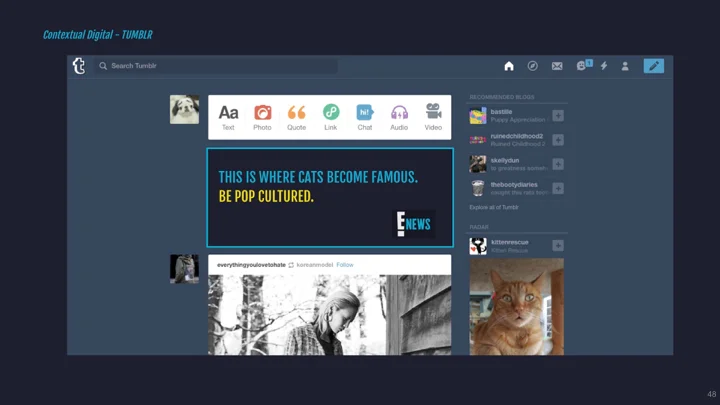Open the black and white post photo
Viewport: 720px width, 405px height.
(x=330, y=315)
